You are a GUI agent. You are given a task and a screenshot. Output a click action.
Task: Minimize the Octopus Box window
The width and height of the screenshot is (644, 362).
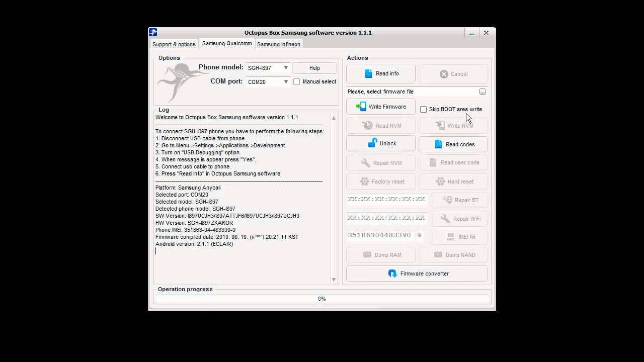point(471,33)
